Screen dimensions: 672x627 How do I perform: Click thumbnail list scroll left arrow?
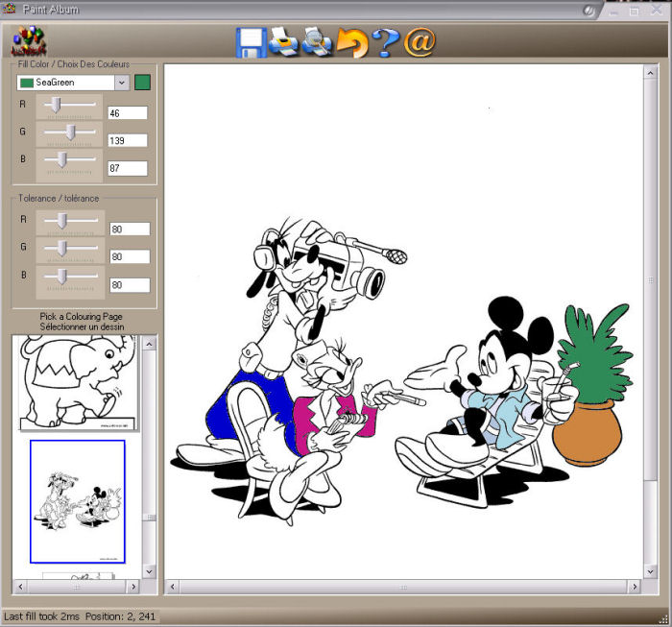[x=20, y=587]
